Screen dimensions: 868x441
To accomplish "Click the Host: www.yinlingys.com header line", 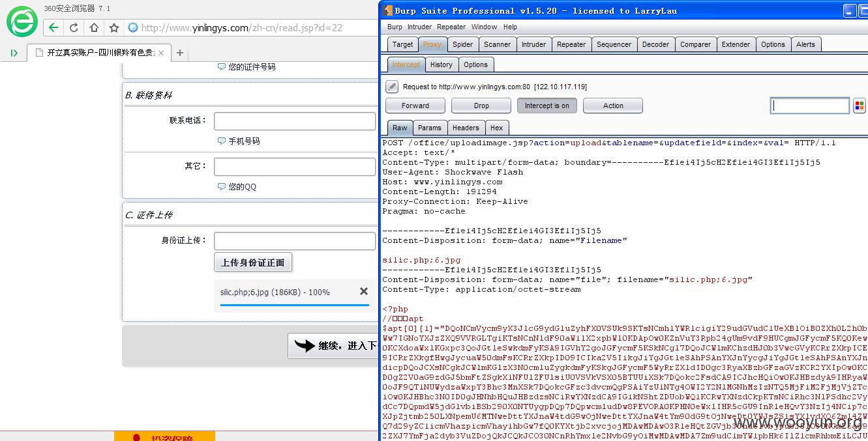I will click(x=442, y=182).
